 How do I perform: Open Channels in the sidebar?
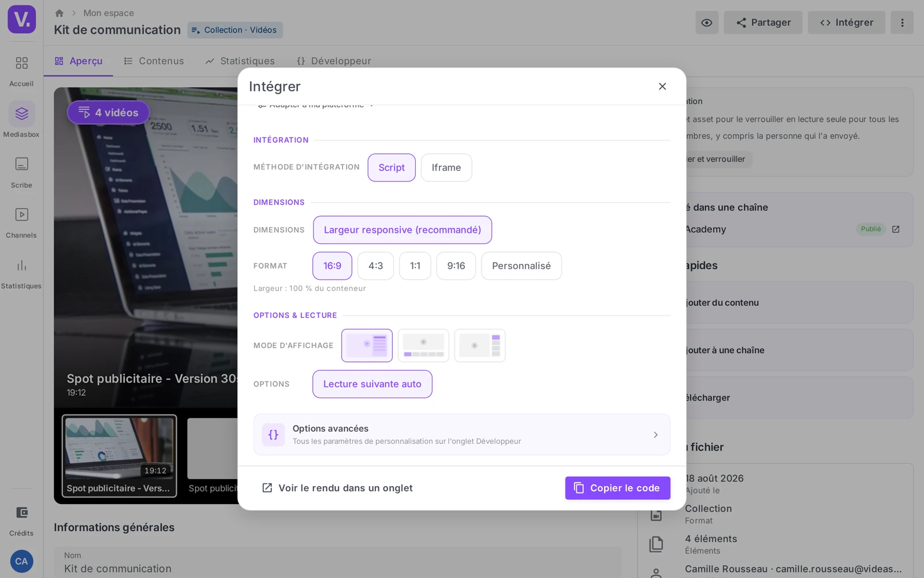click(21, 223)
